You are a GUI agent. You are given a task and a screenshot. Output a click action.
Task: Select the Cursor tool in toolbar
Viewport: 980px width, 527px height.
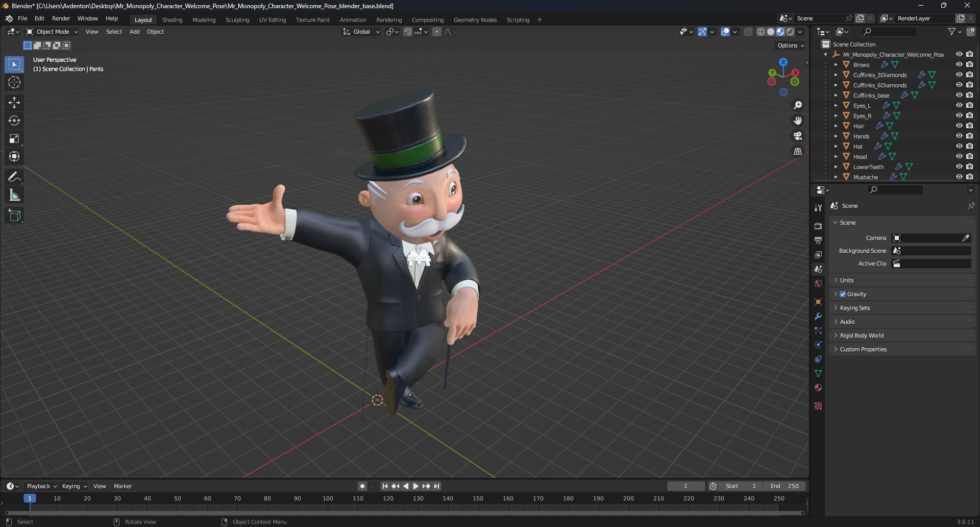coord(14,82)
